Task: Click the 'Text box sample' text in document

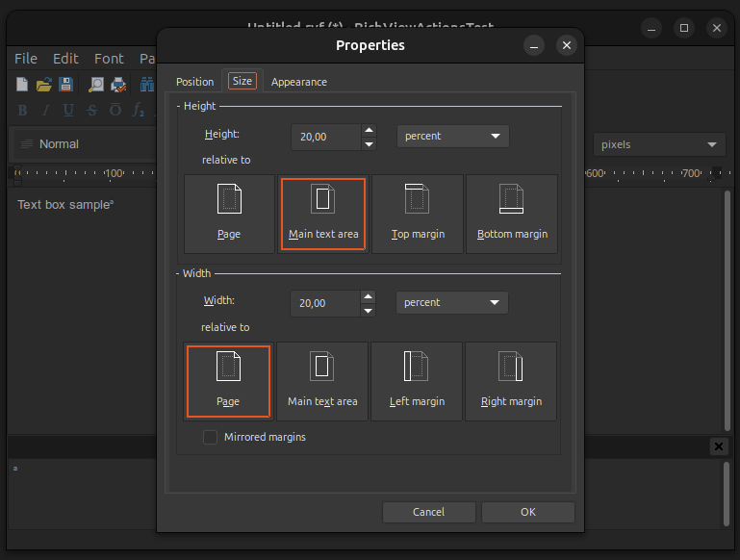Action: (65, 204)
